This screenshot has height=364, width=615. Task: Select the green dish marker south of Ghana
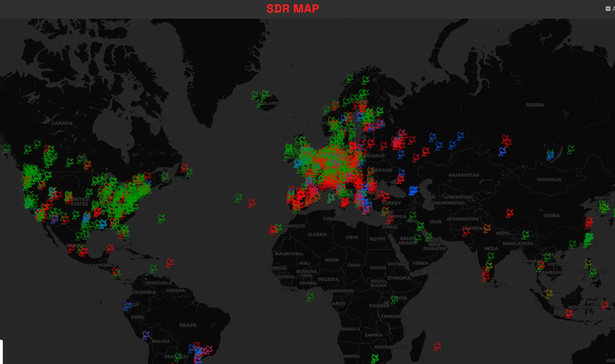[x=310, y=297]
